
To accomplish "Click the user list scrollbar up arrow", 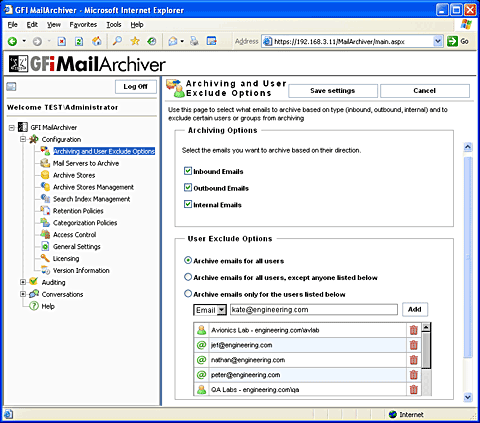I will coord(426,327).
